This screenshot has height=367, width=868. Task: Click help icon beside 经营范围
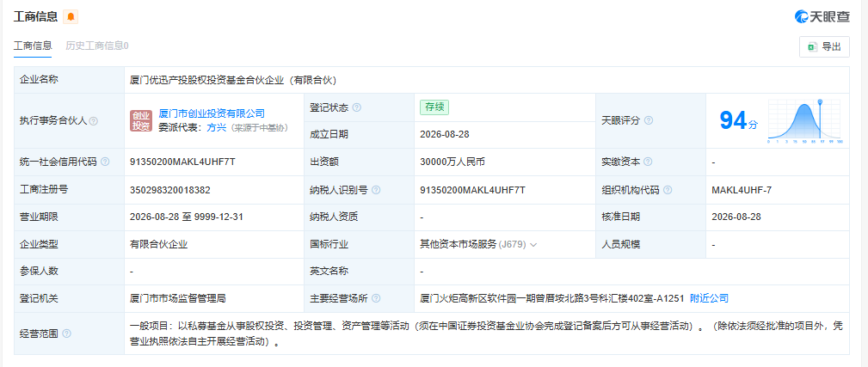(x=67, y=333)
